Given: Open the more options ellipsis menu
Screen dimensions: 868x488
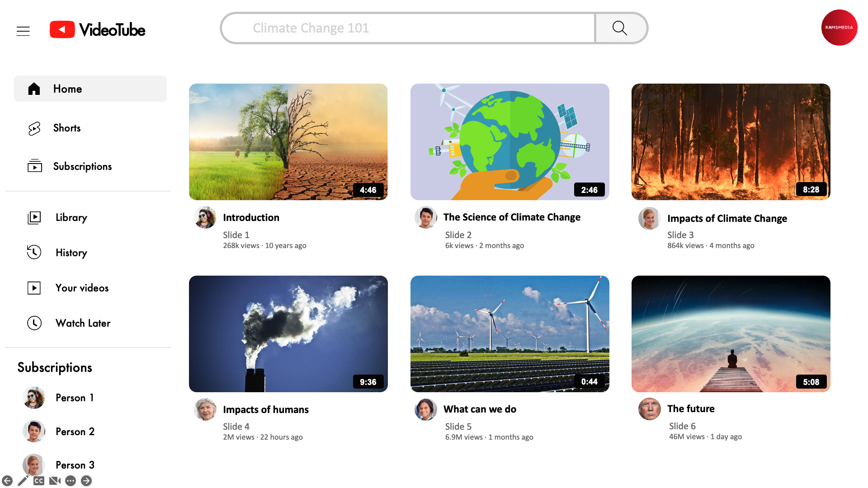Looking at the screenshot, I should 71,481.
